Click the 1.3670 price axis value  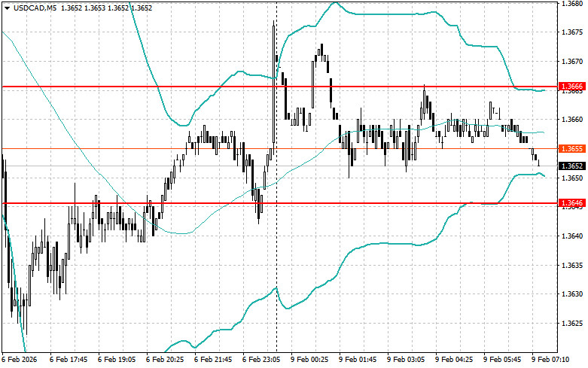coord(572,62)
